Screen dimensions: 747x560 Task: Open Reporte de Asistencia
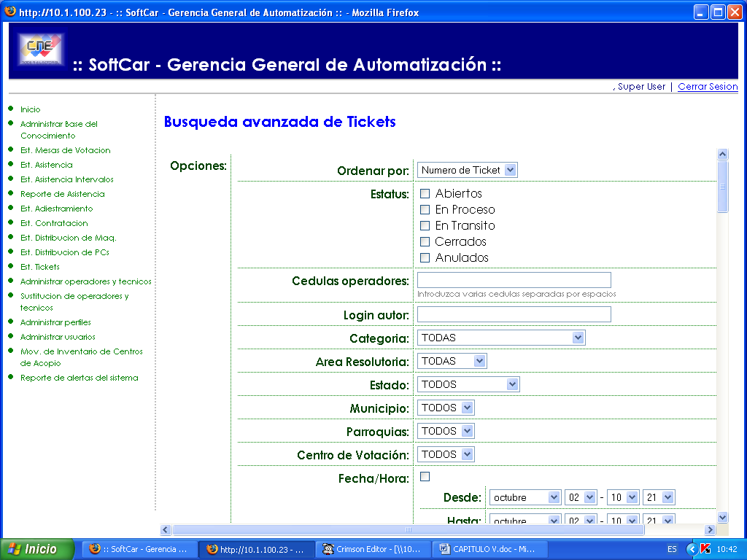[63, 194]
